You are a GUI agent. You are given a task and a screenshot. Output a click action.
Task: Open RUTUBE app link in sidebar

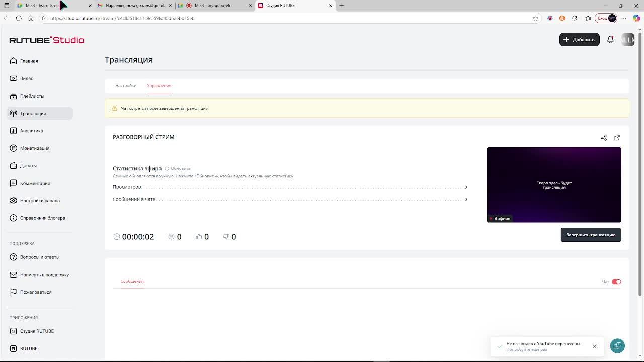(24, 348)
